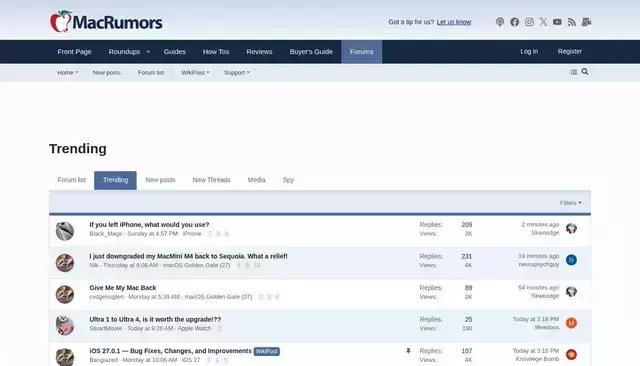
Task: Click the WikiPost badge on the iOS 27.0.1 thread
Action: (x=267, y=351)
